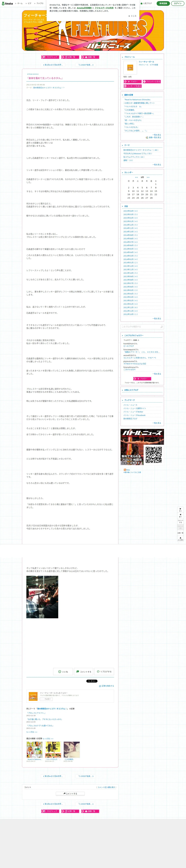Click the いいね smiley button
The width and height of the screenshot is (186, 868).
coord(63,672)
